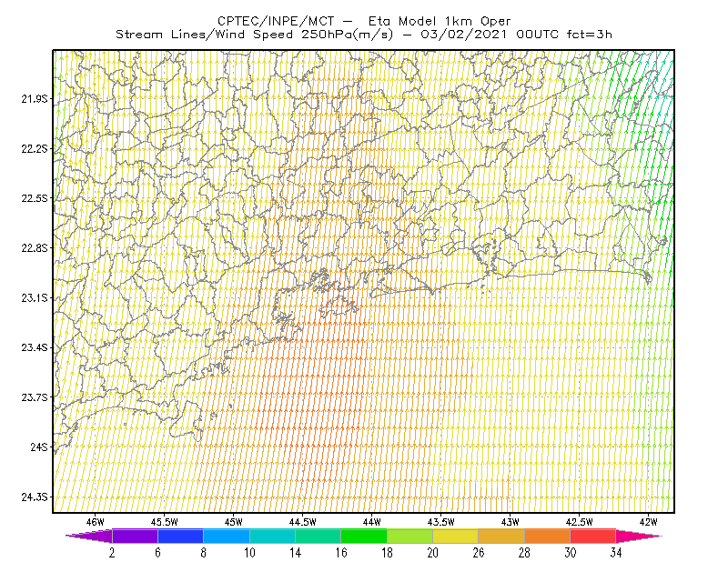Image resolution: width=728 pixels, height=562 pixels.
Task: Click the '43W' longitude label
Action: pos(511,522)
